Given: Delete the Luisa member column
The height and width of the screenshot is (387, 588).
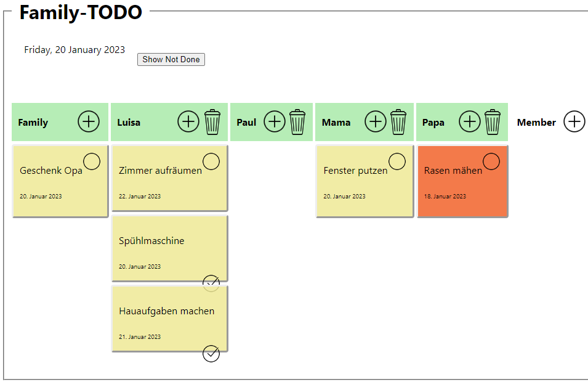Looking at the screenshot, I should pos(212,122).
